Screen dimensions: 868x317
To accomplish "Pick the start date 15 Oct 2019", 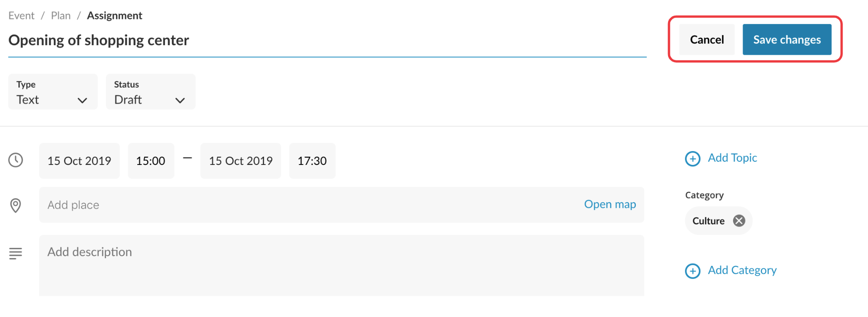I will 79,161.
